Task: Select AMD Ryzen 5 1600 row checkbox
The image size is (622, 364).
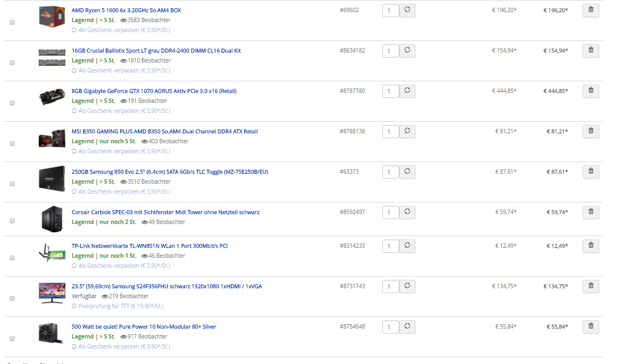Action: tap(12, 22)
